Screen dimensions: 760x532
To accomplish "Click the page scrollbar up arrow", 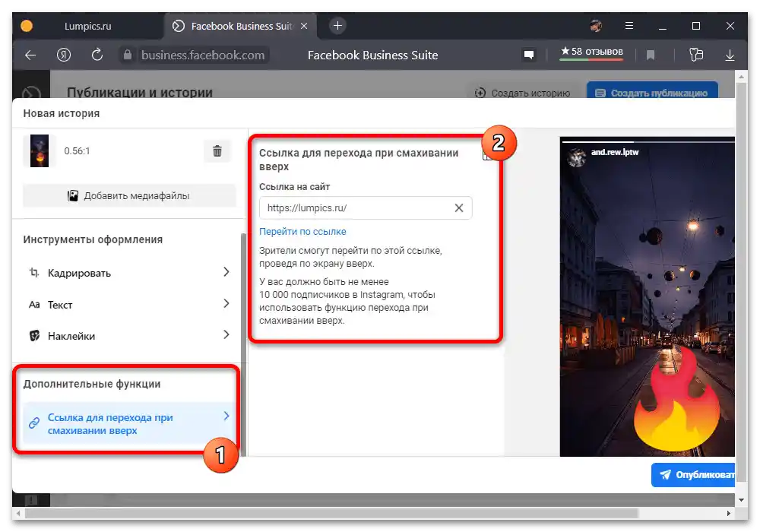I will tap(740, 77).
